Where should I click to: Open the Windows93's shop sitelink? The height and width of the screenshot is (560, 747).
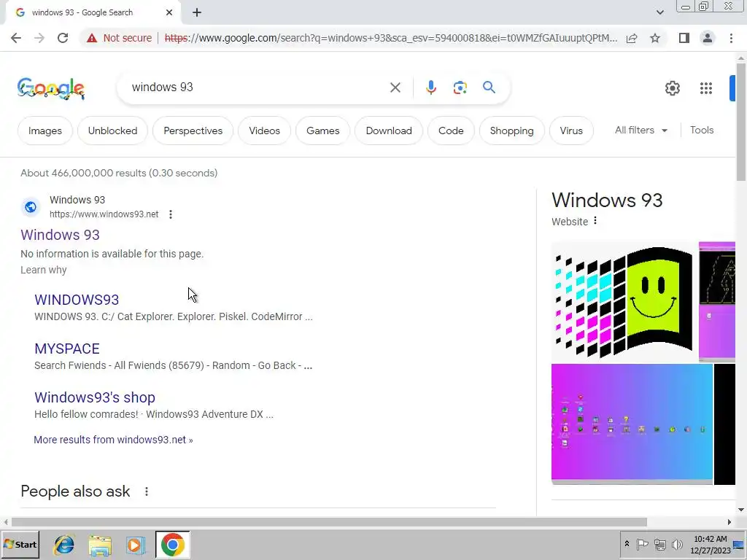point(95,397)
